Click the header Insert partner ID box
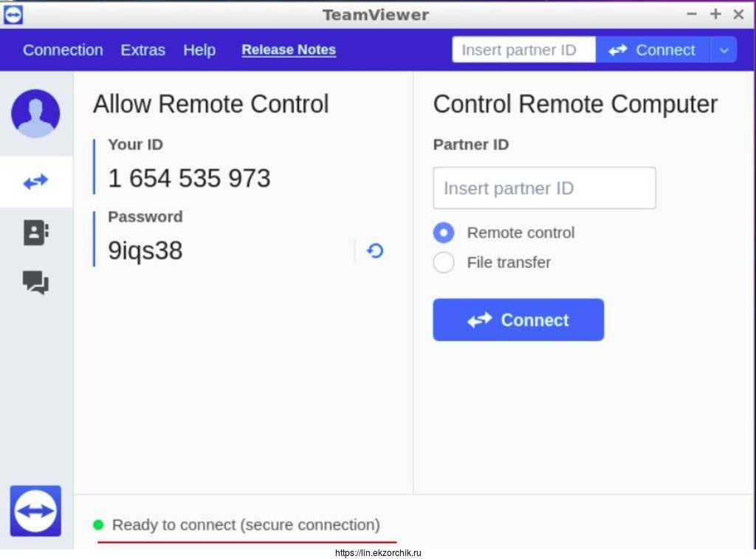Viewport: 756px width, 559px height. [x=523, y=50]
